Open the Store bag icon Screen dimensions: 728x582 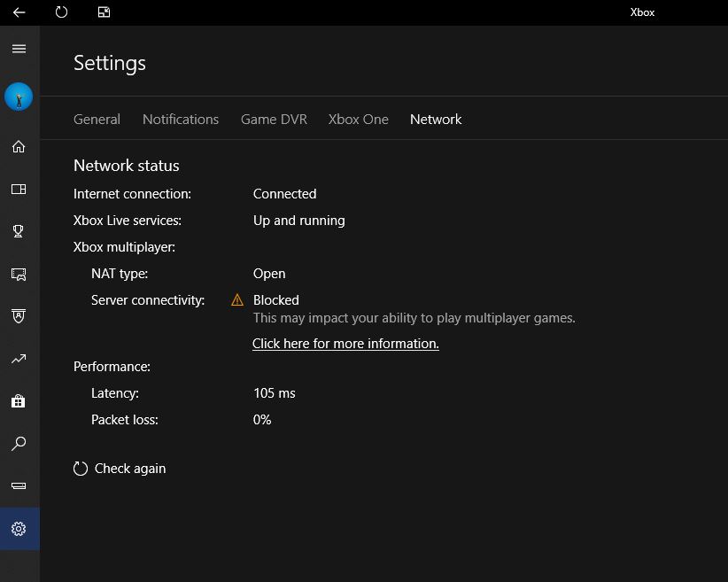click(19, 401)
